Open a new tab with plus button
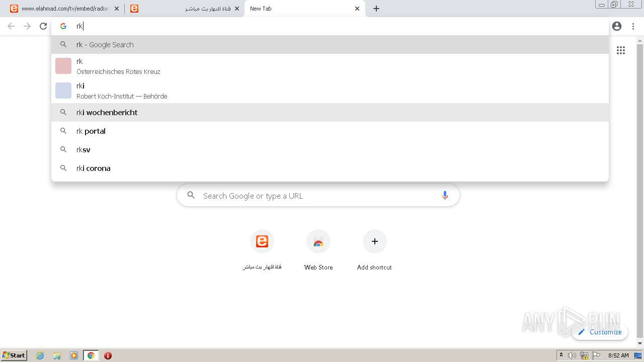This screenshot has width=644, height=362. 376,9
